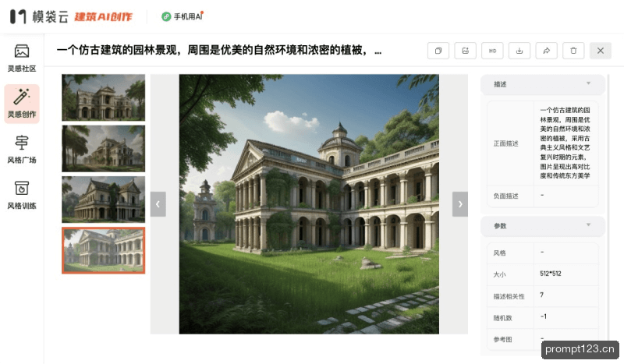The image size is (624, 364).
Task: Share the image with arrow icon
Action: pos(547,51)
